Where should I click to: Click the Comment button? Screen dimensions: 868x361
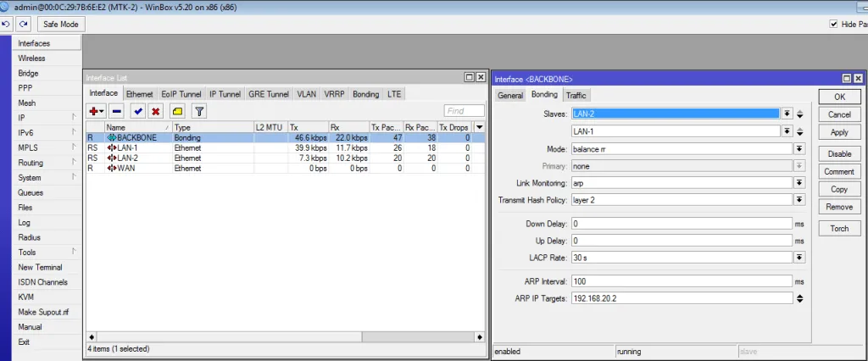(x=839, y=172)
